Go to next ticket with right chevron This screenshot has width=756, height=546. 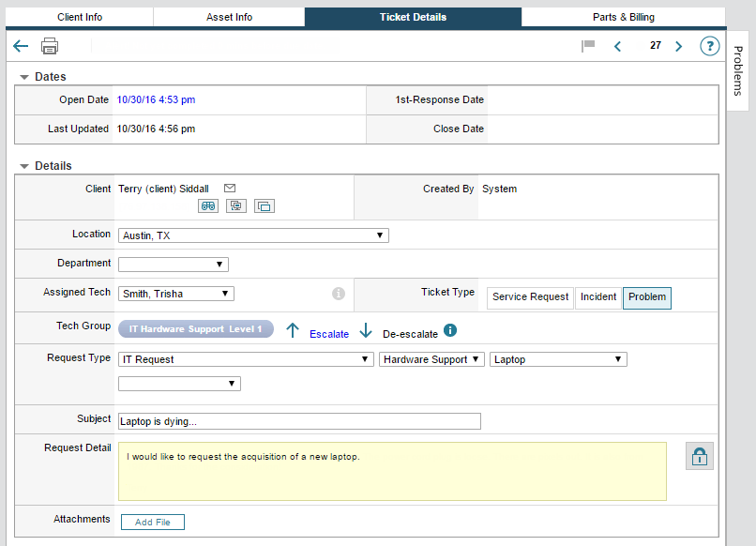click(679, 46)
